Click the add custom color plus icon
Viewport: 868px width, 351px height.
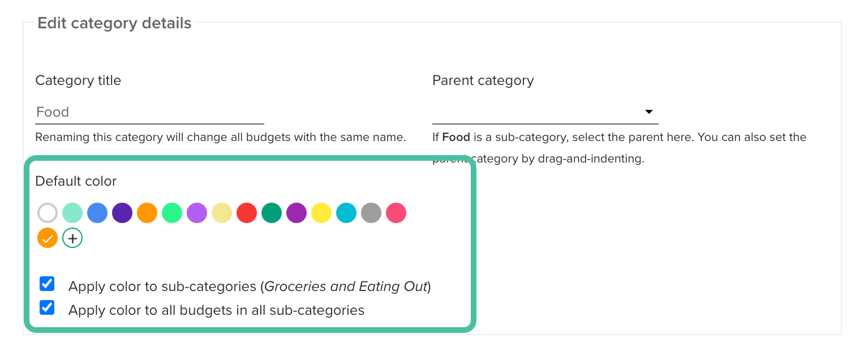pos(72,238)
